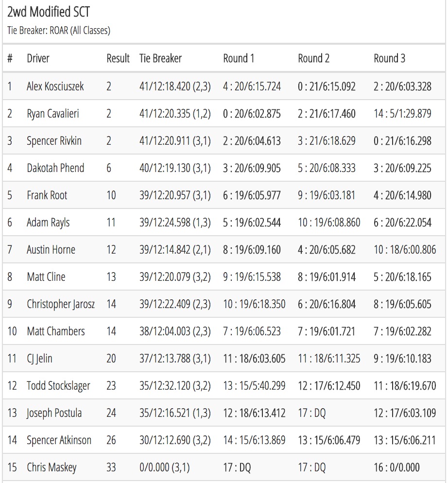Click Joseph Postula's Round 2 DQ entry
This screenshot has width=448, height=483.
pyautogui.click(x=312, y=413)
